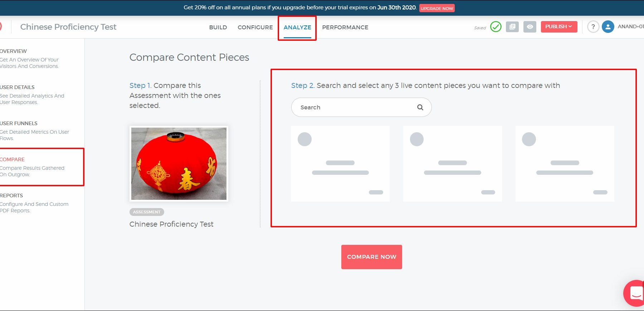Go to the Performance tab
Image resolution: width=644 pixels, height=311 pixels.
pyautogui.click(x=345, y=28)
